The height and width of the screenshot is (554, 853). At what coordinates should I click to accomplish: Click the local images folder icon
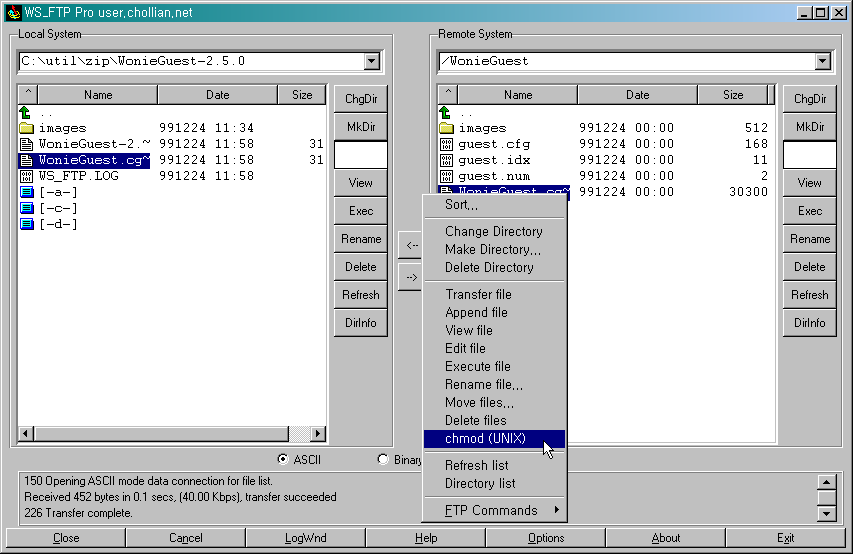(x=26, y=128)
